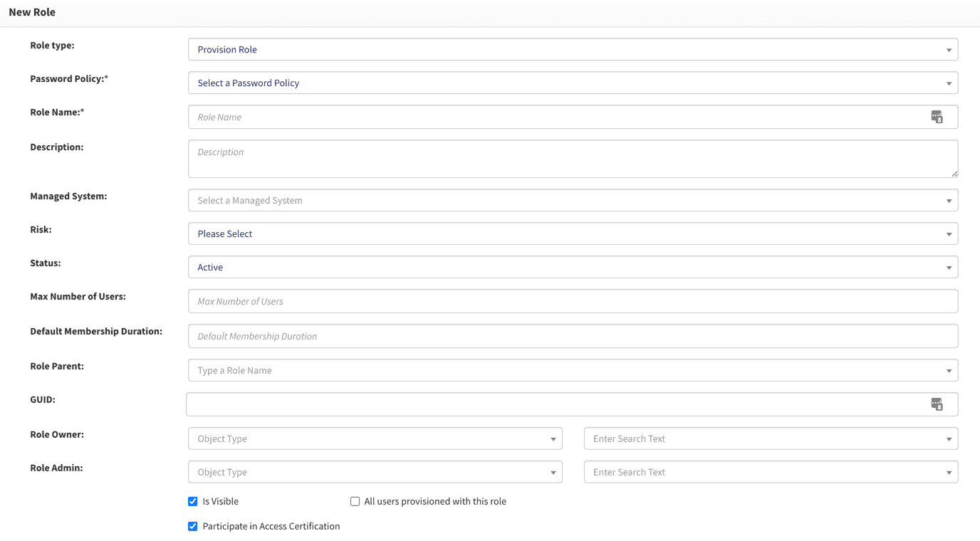980x541 pixels.
Task: Open the Managed System dropdown
Action: tap(573, 201)
